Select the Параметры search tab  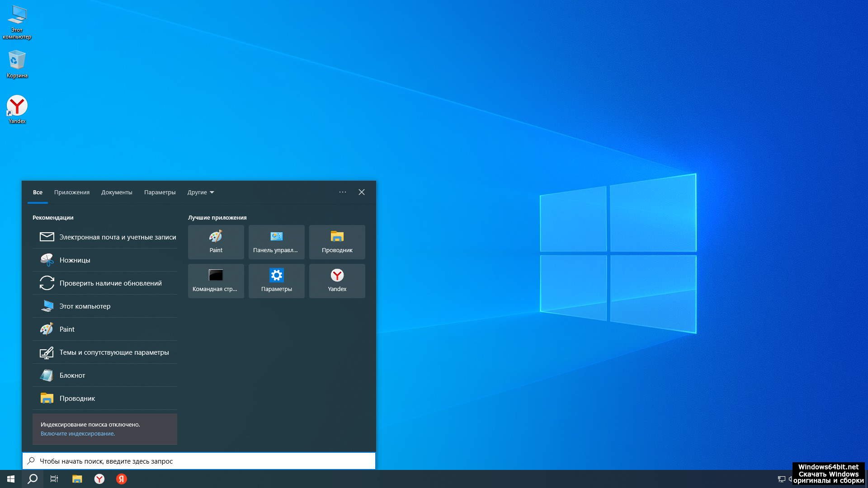(x=160, y=192)
